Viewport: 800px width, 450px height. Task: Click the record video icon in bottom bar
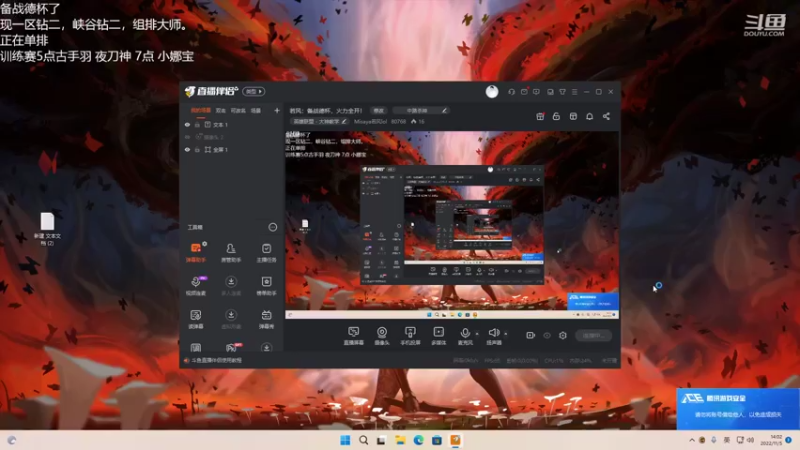pyautogui.click(x=531, y=336)
